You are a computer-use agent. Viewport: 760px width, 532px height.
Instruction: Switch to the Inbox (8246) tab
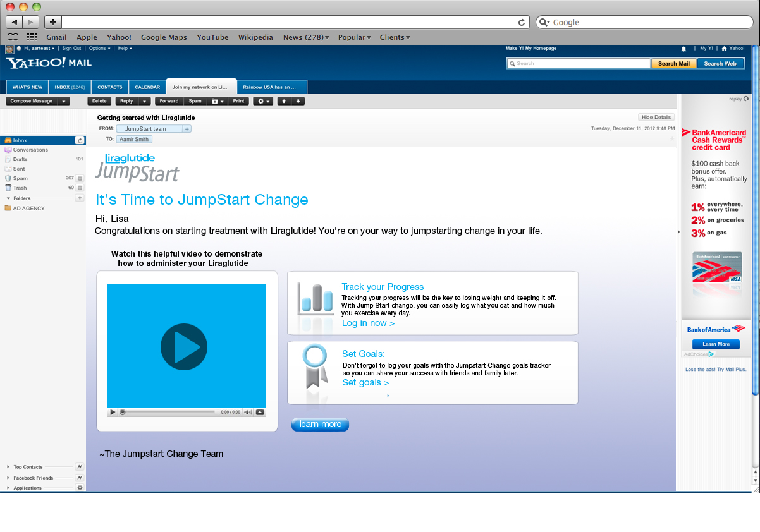pos(70,87)
